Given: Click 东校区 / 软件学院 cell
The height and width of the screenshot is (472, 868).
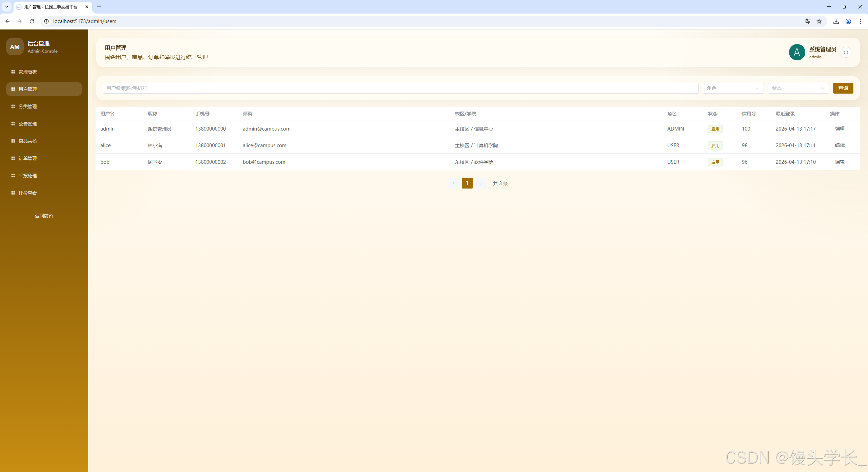Looking at the screenshot, I should 474,162.
